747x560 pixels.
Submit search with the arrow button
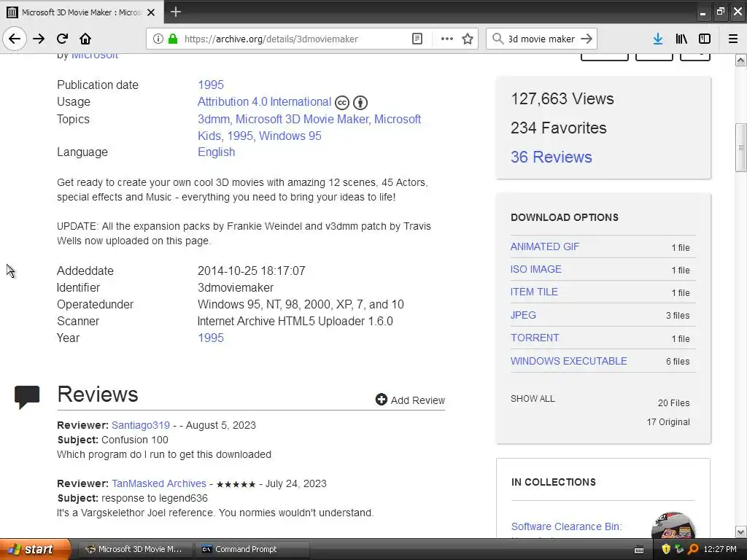(587, 39)
